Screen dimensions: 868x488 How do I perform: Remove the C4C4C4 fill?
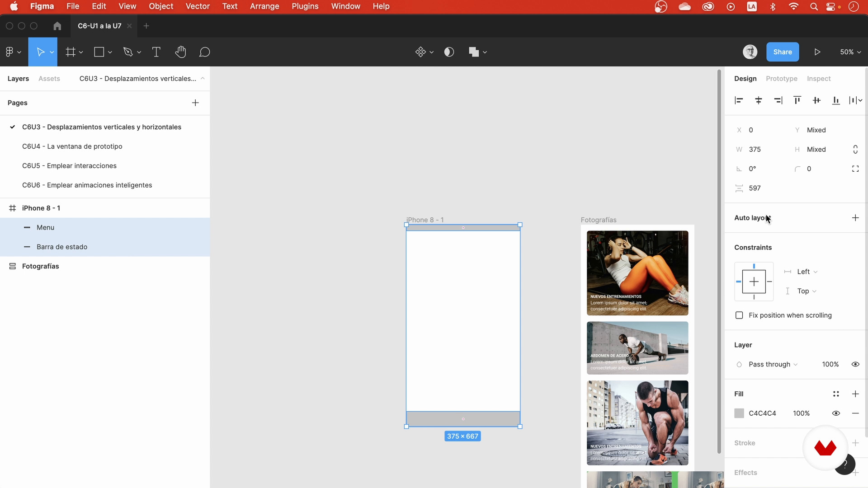855,413
